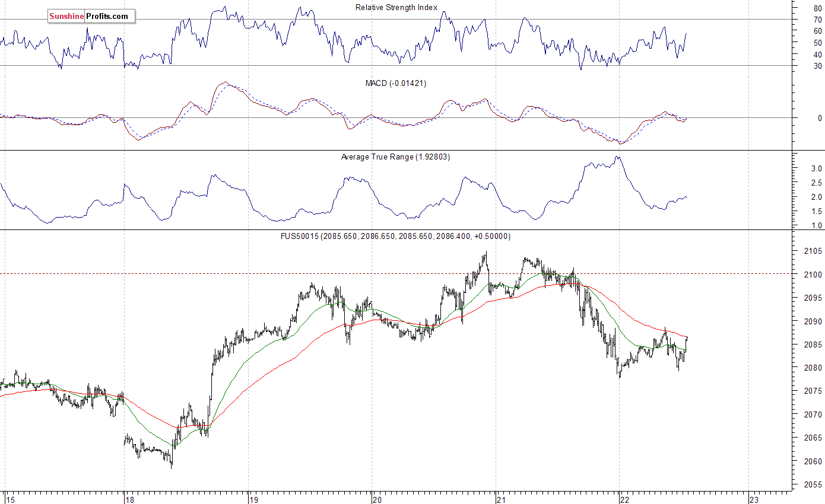Image resolution: width=825 pixels, height=504 pixels.
Task: Select the date label 22 on time axis
Action: (x=624, y=499)
